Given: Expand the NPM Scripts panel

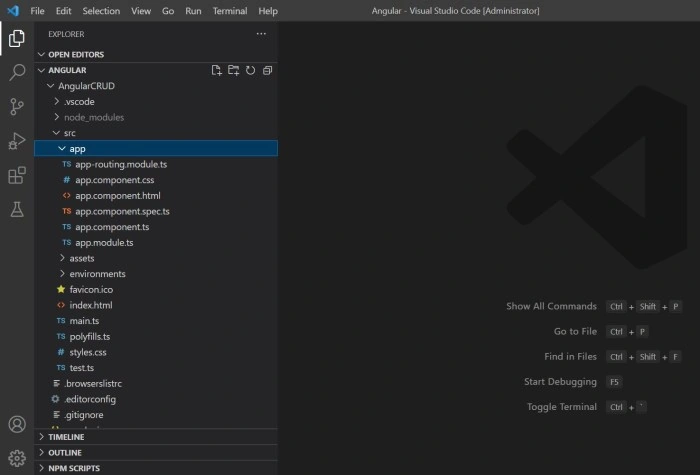Looking at the screenshot, I should [x=156, y=468].
